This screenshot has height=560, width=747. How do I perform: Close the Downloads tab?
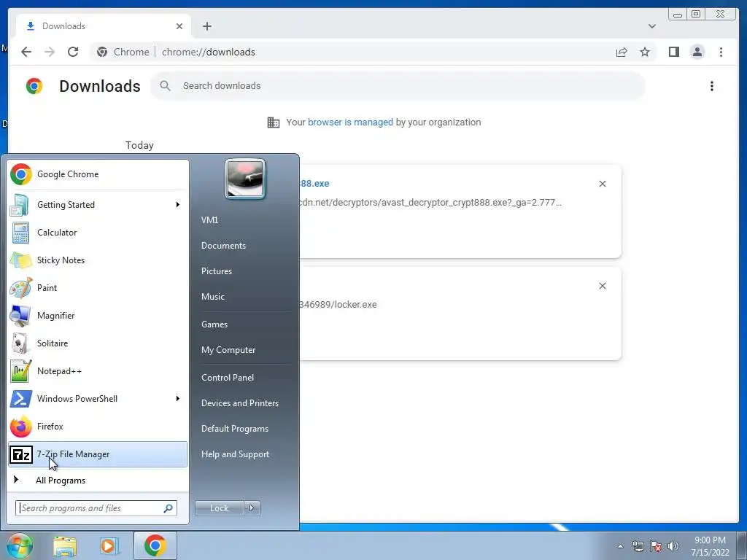click(x=179, y=26)
